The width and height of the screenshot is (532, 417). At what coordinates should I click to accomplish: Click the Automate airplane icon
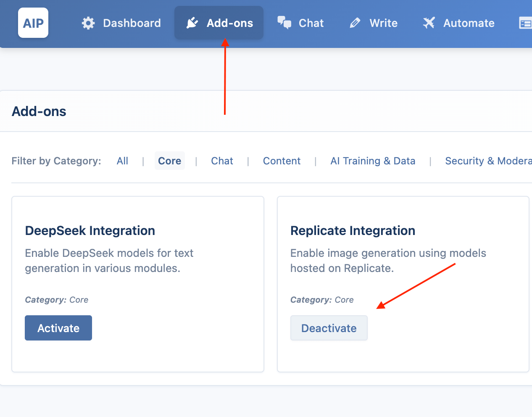429,23
